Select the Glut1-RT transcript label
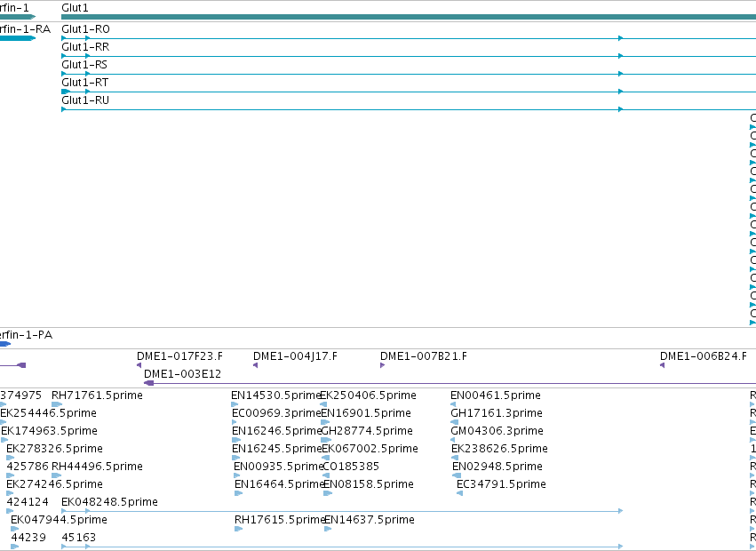756x551 pixels. click(85, 83)
